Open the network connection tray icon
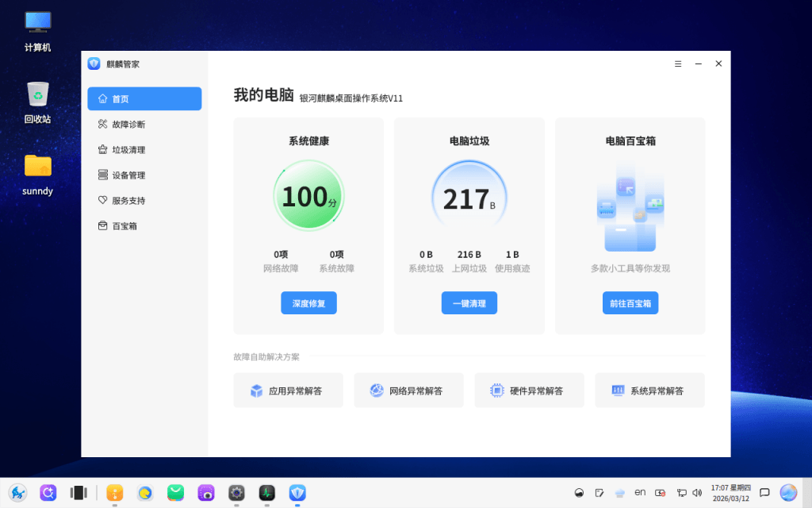The image size is (812, 508). (681, 492)
